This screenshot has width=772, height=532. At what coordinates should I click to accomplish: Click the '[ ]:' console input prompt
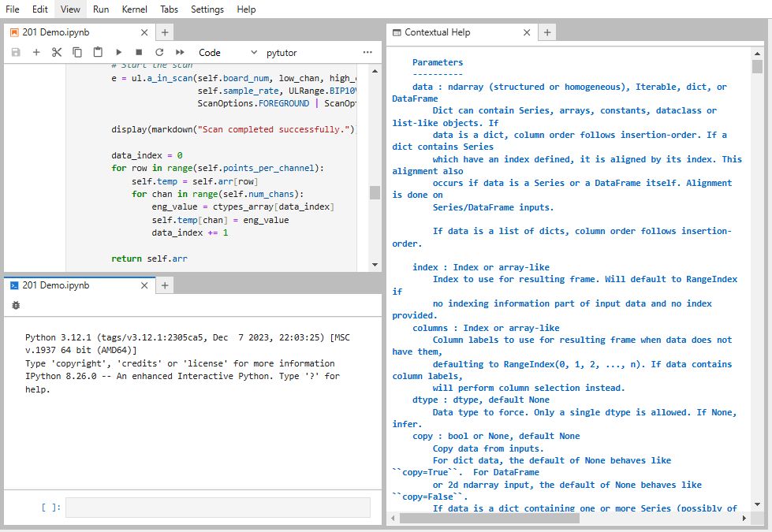point(51,507)
